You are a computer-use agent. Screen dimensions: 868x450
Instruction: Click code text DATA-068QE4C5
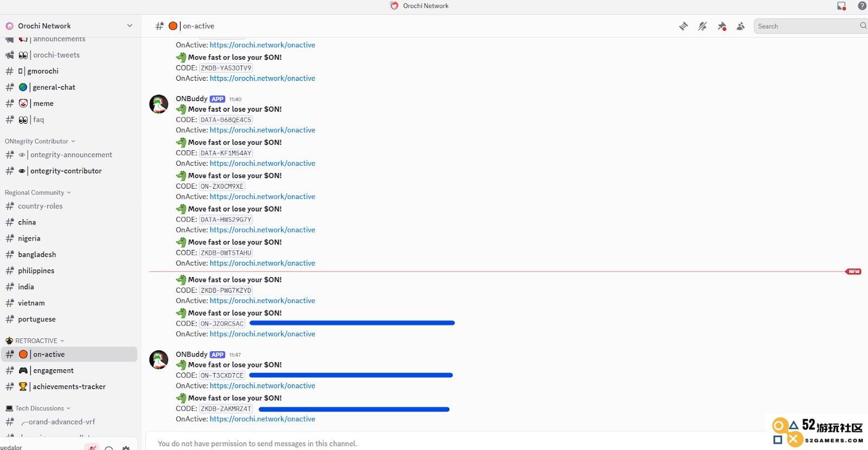226,120
